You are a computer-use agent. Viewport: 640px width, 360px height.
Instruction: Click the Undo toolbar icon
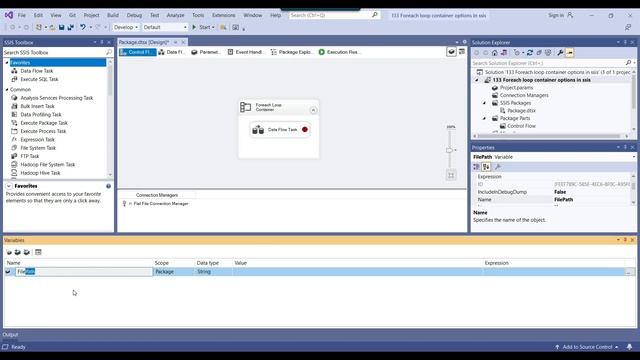click(x=83, y=27)
